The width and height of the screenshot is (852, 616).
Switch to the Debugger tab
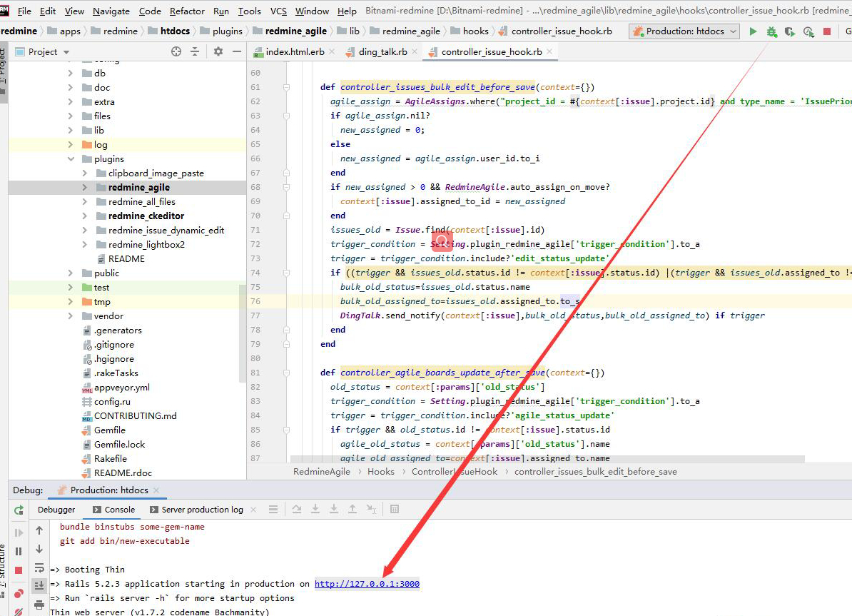(56, 510)
